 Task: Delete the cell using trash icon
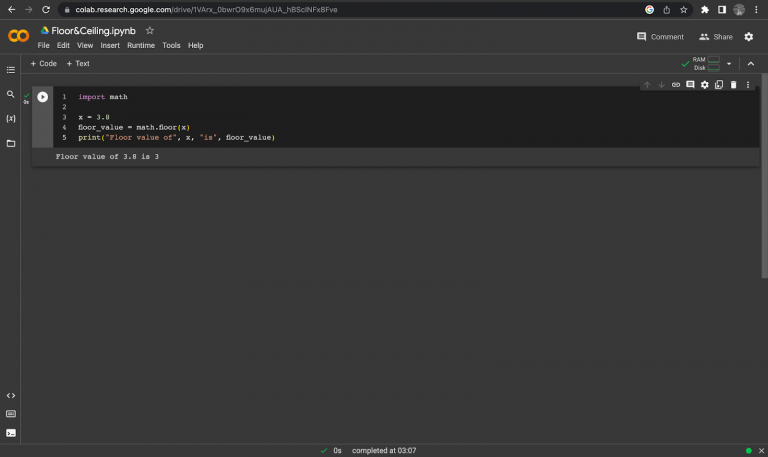733,85
